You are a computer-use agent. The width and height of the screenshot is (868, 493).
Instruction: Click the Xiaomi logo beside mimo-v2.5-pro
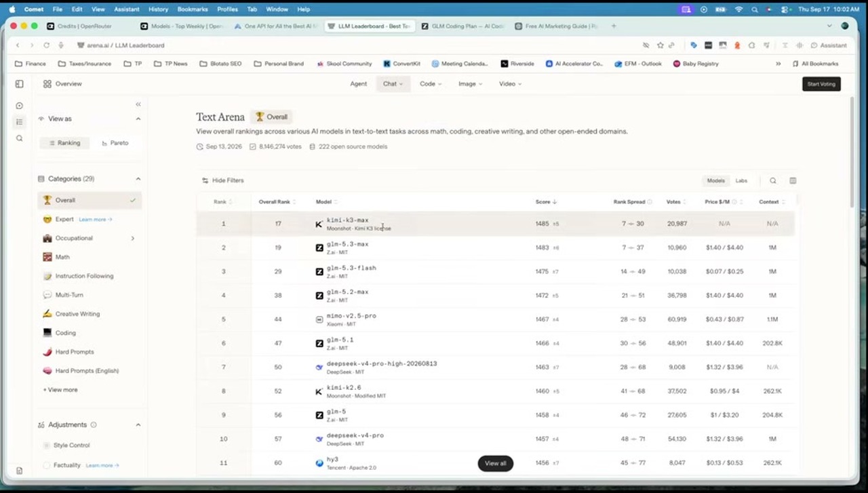click(319, 319)
